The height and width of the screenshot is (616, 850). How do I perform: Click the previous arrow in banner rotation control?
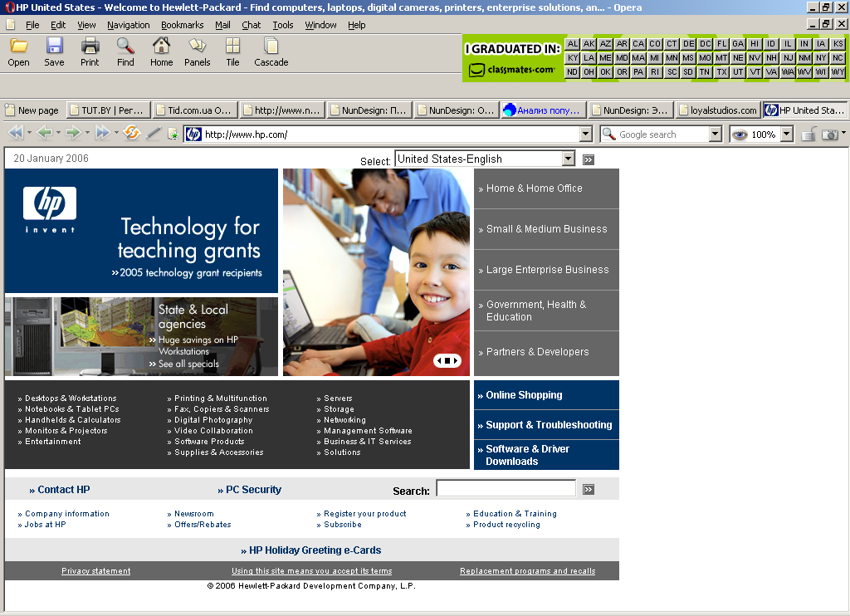coord(439,360)
